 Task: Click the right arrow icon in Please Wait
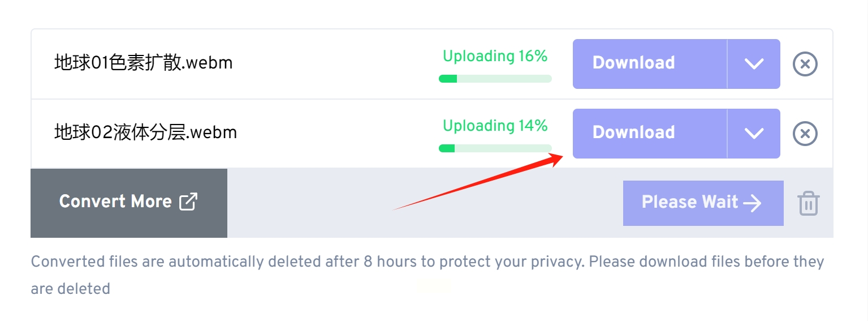tap(753, 203)
